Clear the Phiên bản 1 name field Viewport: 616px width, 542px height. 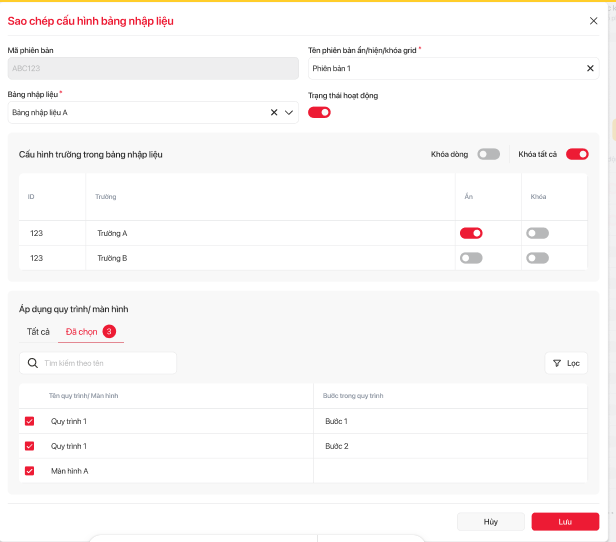pos(590,68)
